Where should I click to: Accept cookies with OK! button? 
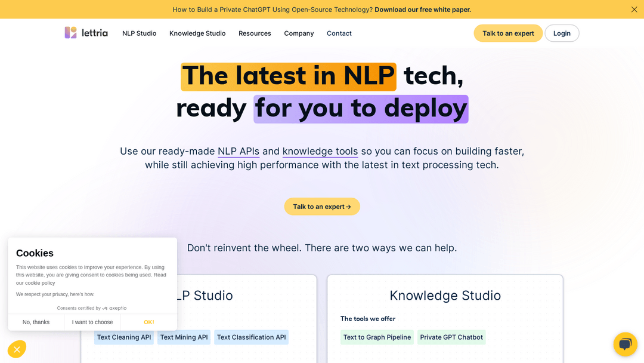[x=148, y=322]
